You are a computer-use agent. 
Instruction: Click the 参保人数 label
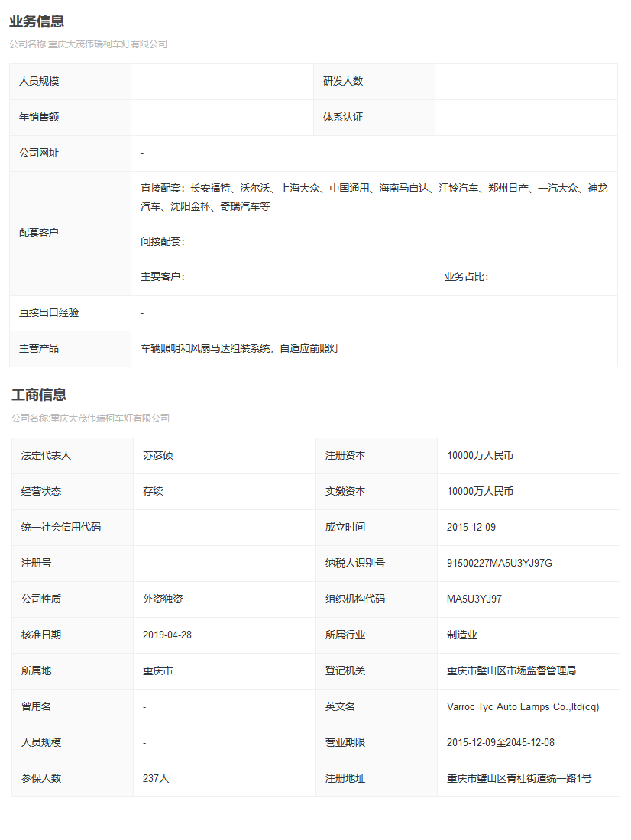40,778
